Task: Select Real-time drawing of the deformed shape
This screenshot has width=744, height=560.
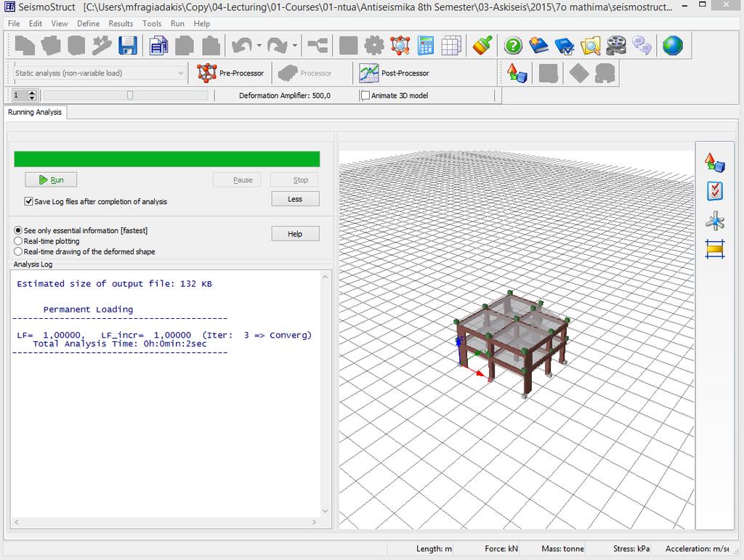Action: tap(18, 251)
